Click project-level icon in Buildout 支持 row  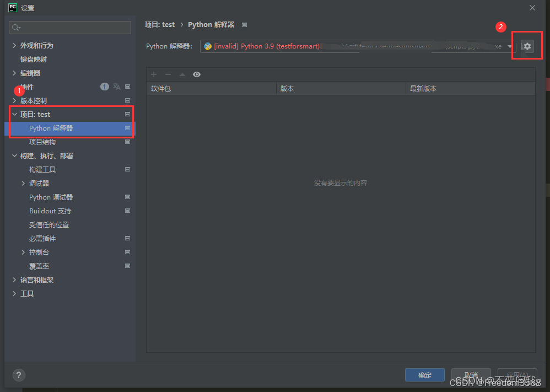[128, 211]
